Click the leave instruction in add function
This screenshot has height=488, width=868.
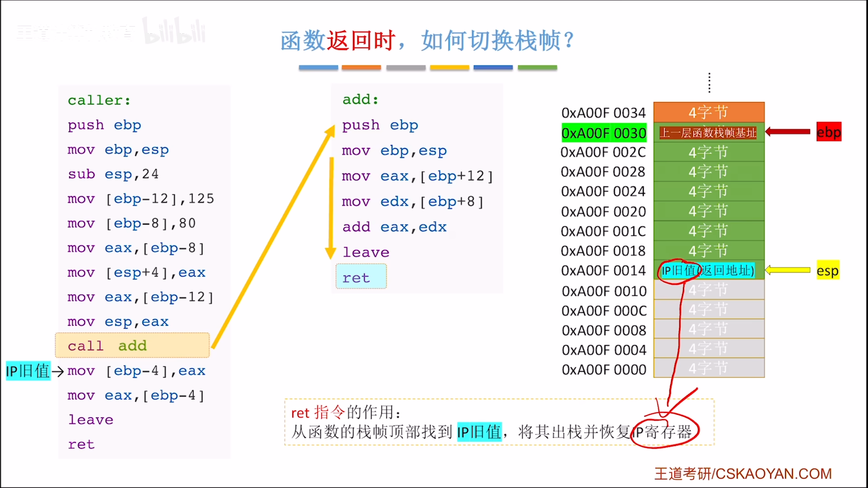coord(366,252)
